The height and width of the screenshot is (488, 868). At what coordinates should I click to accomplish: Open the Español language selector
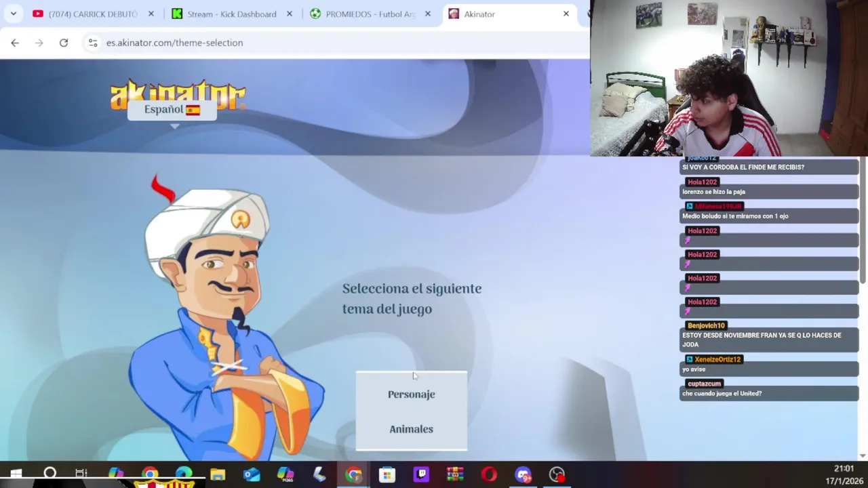172,110
